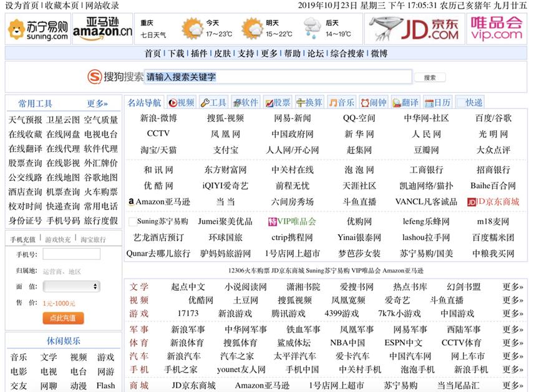The width and height of the screenshot is (539, 392).
Task: Open the Qunar去哪儿旅行 link
Action: pos(158,253)
